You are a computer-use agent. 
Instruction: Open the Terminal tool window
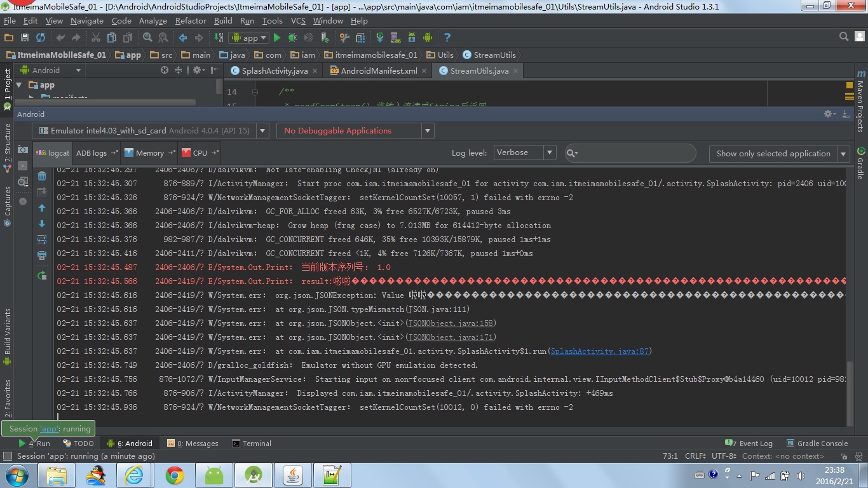252,444
